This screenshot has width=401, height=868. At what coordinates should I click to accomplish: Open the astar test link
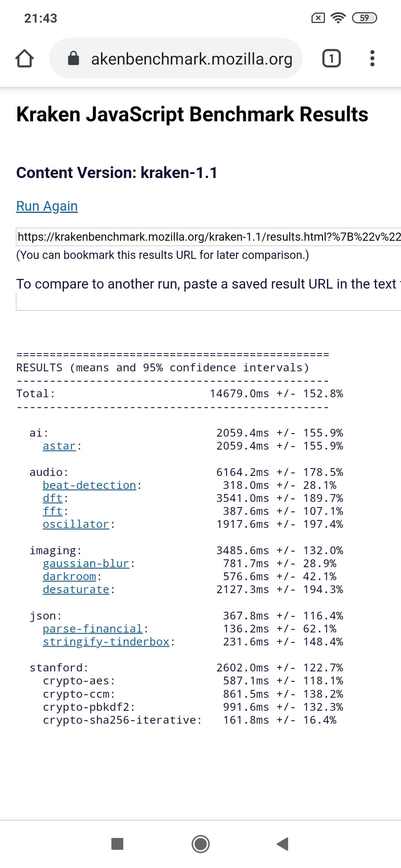59,446
